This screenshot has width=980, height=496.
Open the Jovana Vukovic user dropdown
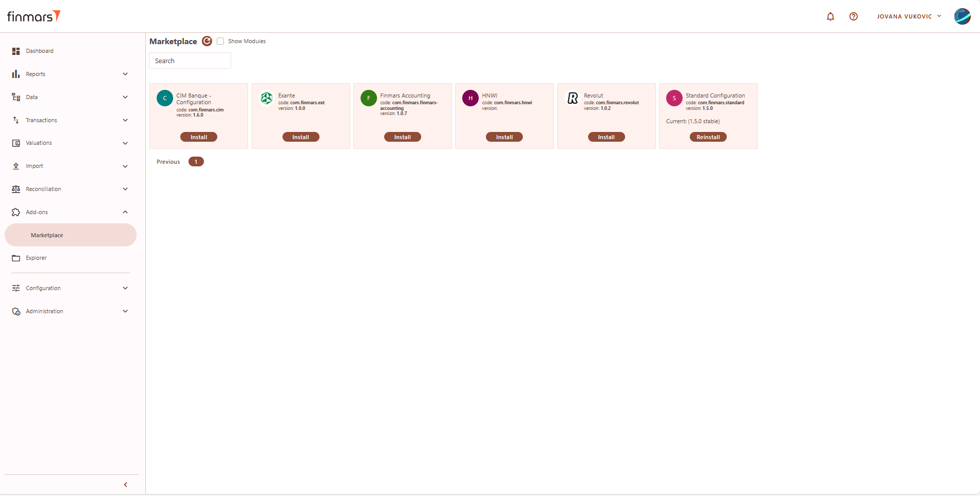coord(909,16)
